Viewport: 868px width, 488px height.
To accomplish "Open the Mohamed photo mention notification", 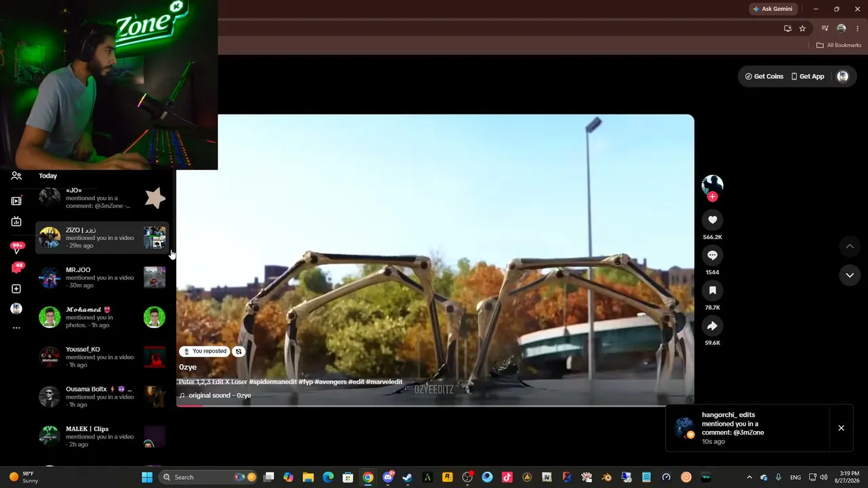I will point(102,317).
